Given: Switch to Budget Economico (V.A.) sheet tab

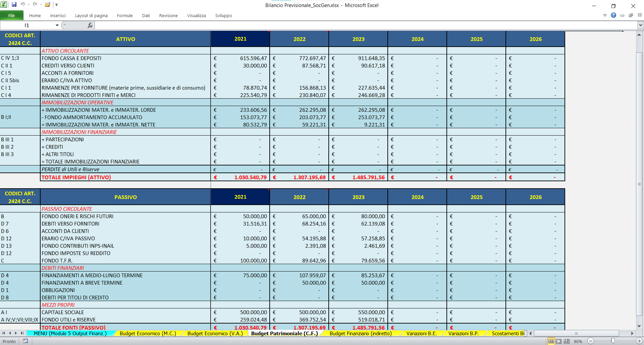Looking at the screenshot, I should coord(215,333).
